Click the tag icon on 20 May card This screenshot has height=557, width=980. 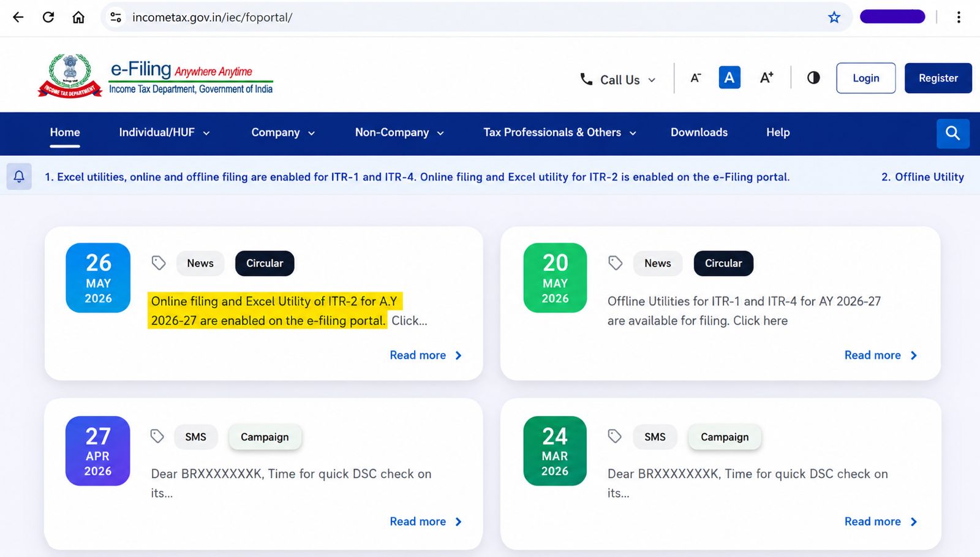coord(616,263)
